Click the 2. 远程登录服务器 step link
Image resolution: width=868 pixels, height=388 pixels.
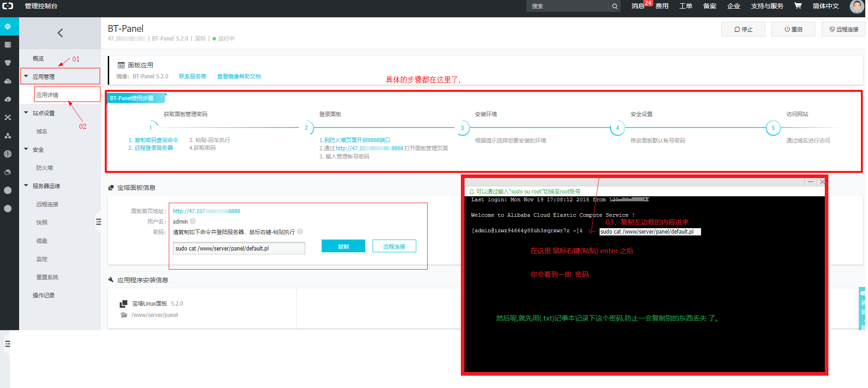coord(151,148)
